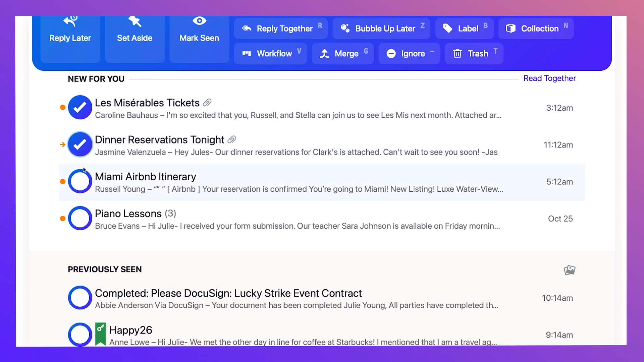
Task: Click the Reply Later icon button
Action: 70,39
